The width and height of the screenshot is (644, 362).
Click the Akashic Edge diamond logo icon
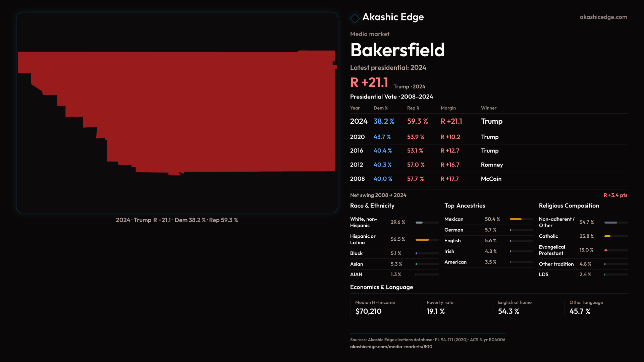point(355,18)
